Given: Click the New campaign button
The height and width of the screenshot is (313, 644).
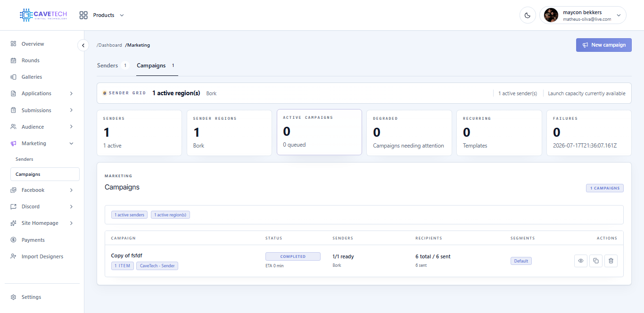Looking at the screenshot, I should coord(603,45).
